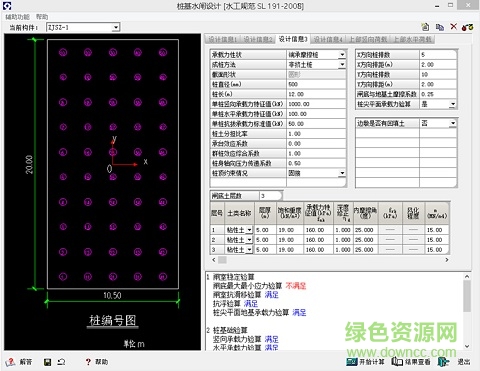This screenshot has height=371, width=480.
Task: Click the 退出 button label
Action: pyautogui.click(x=464, y=362)
